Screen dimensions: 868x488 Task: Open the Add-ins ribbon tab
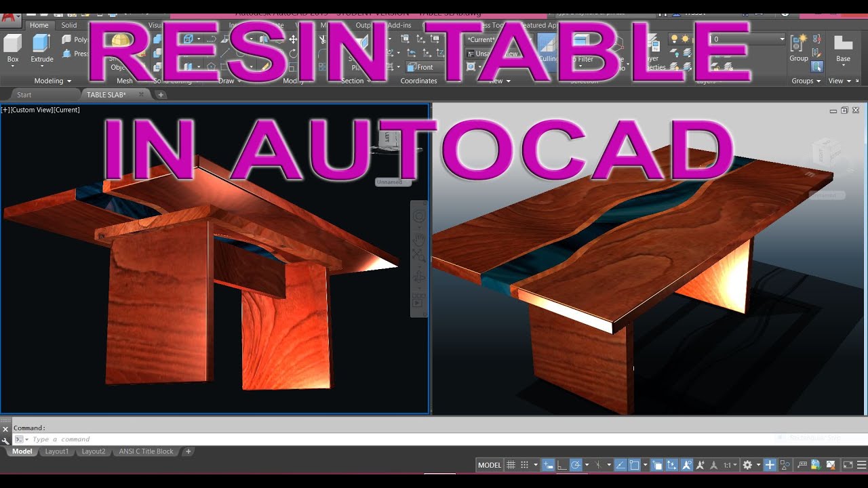click(399, 25)
